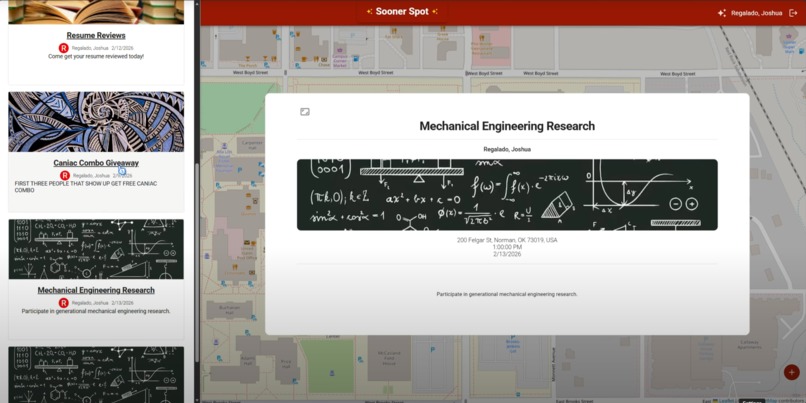Click the popup description about generational research
Viewport: 806px width, 403px height.
pos(507,295)
